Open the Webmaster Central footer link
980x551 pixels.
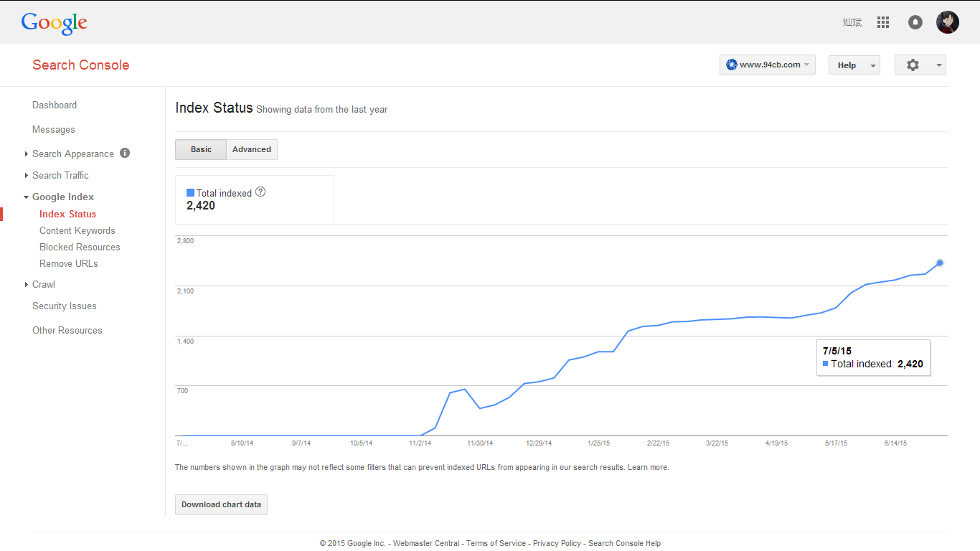pos(426,543)
